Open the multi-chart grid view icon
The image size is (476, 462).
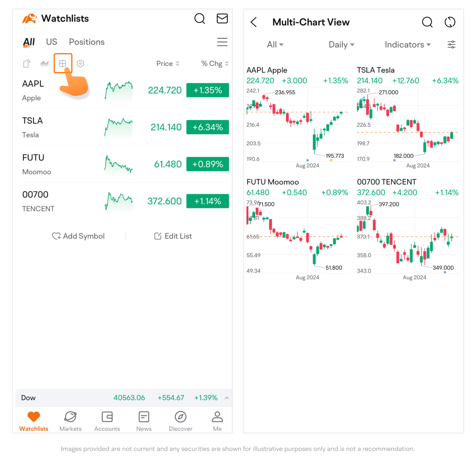coord(63,63)
